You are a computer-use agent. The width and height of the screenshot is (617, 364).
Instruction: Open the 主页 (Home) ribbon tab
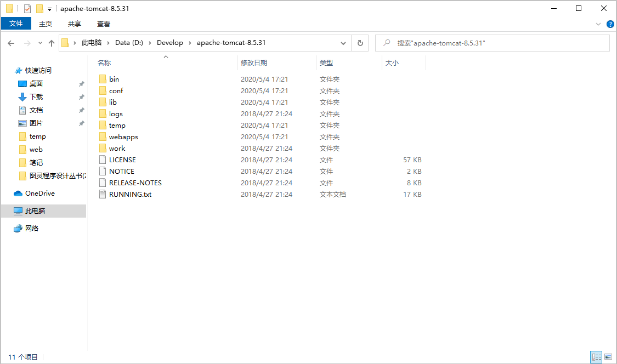click(46, 24)
